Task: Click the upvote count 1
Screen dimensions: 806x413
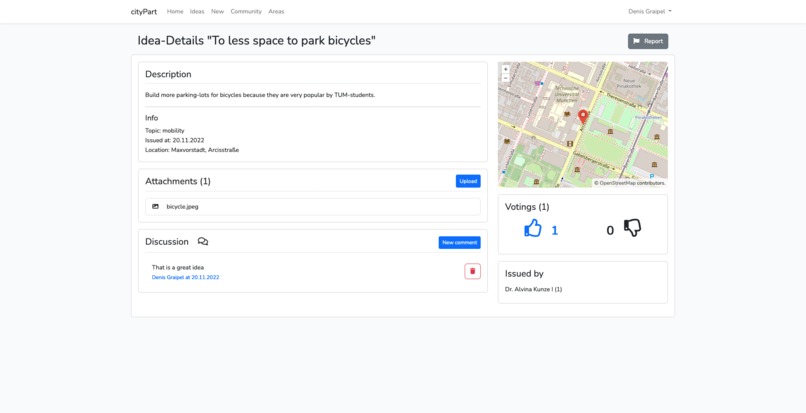Action: tap(554, 230)
